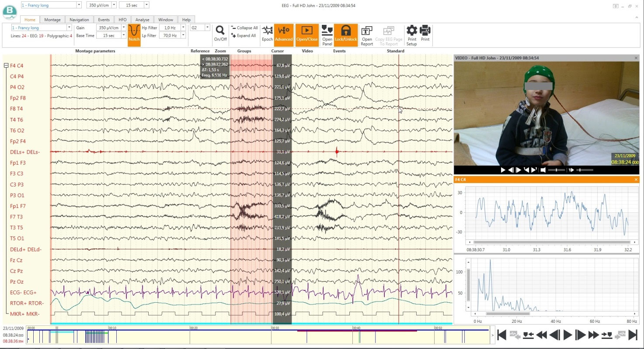Click the red segment on overview timeline
The width and height of the screenshot is (644, 349).
pyautogui.click(x=357, y=331)
